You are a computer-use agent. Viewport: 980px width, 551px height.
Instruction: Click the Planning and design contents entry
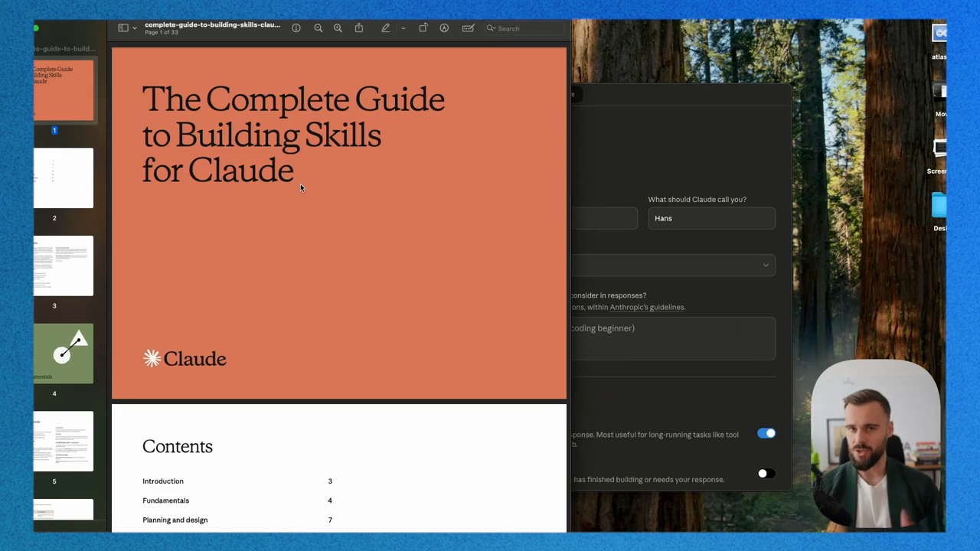175,520
